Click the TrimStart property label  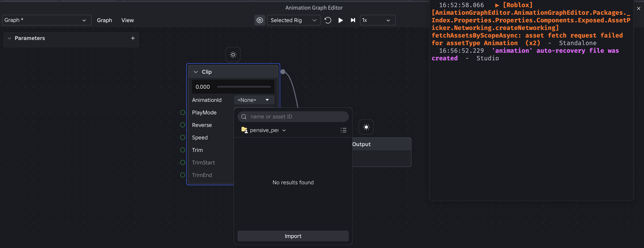coord(203,163)
